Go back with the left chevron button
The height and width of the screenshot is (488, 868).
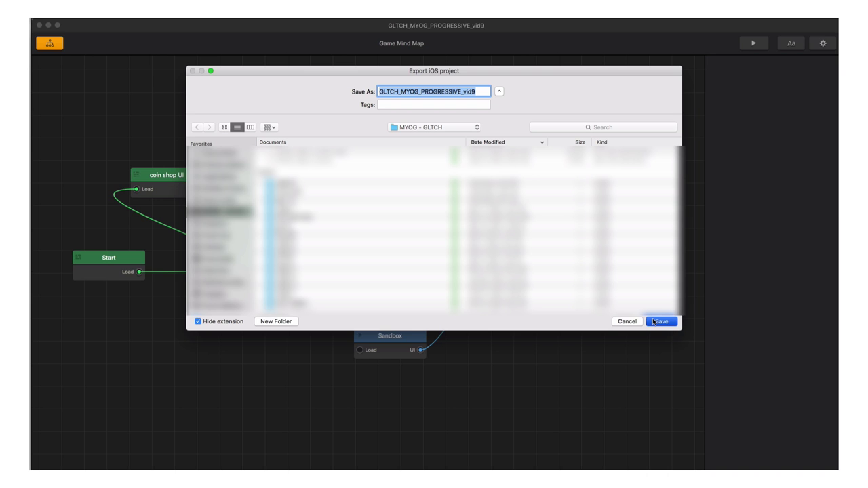[197, 127]
